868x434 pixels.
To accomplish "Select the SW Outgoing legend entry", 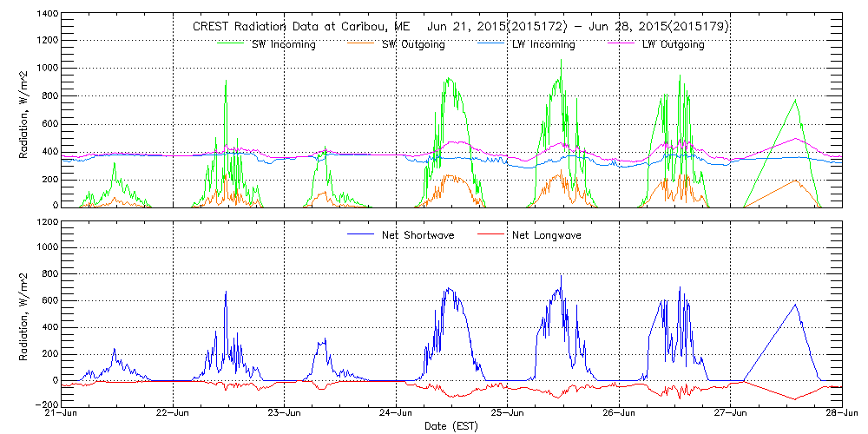I will point(413,45).
